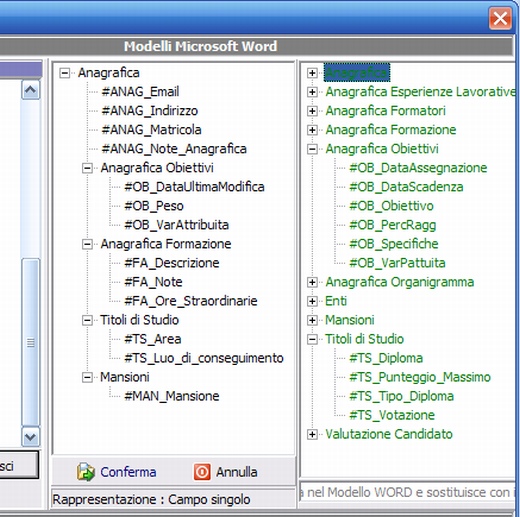Click highlighted Anagrafica label in green tree
This screenshot has width=520, height=517.
pos(357,73)
